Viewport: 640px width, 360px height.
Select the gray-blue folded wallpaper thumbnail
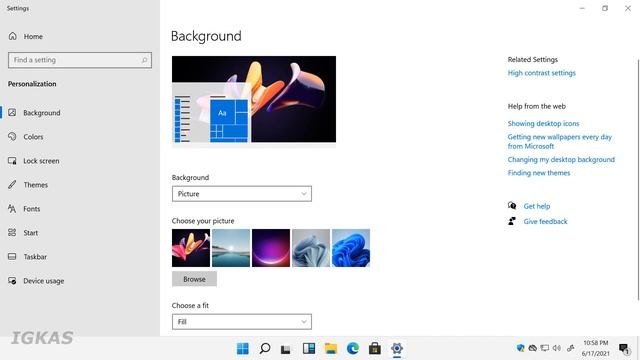tap(311, 248)
